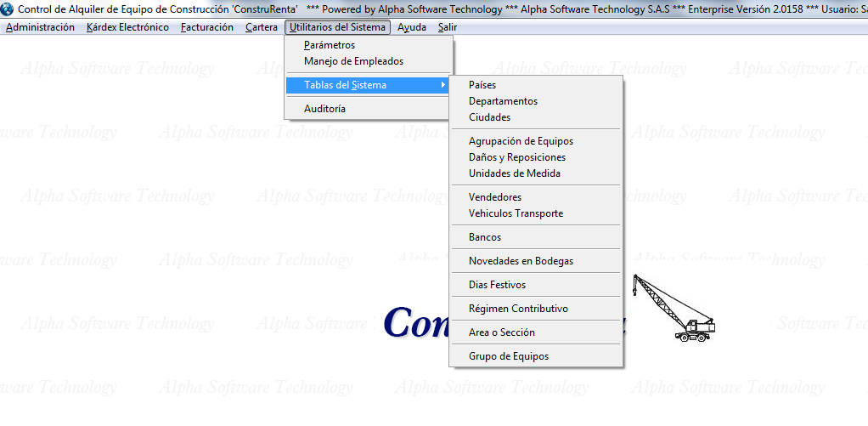Open the Ayuda menu

[412, 27]
